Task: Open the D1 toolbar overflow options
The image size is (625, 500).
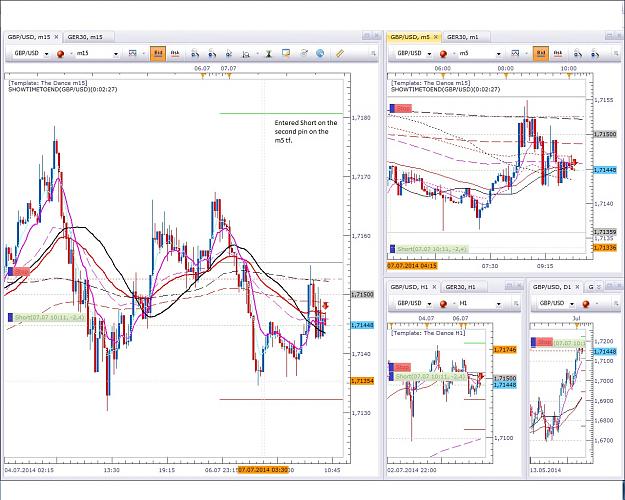Action: 617,304
